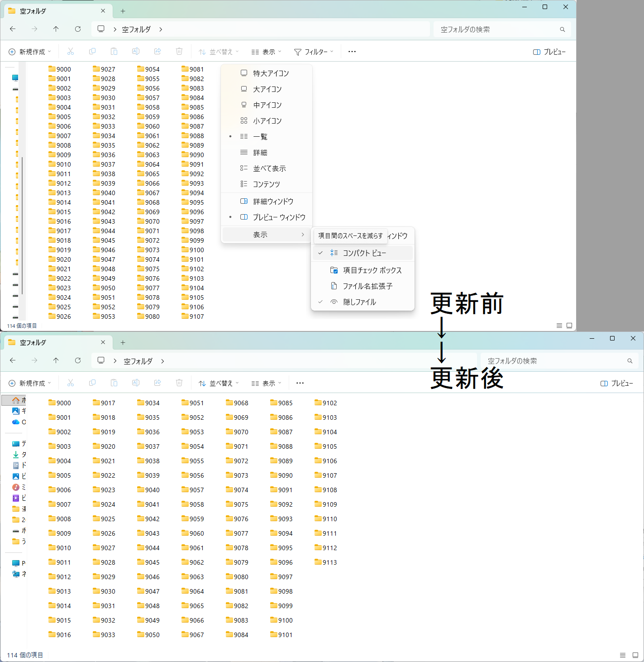The image size is (644, 662).
Task: Click search magnifier in upper window
Action: 563,29
